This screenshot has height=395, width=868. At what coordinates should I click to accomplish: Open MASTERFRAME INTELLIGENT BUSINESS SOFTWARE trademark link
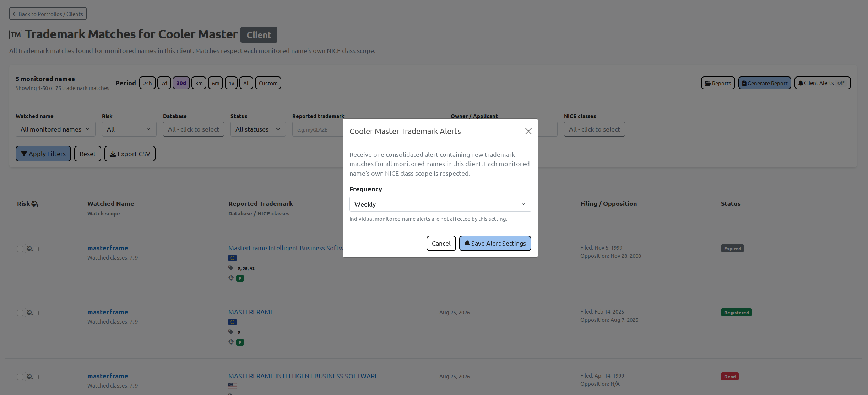coord(303,376)
